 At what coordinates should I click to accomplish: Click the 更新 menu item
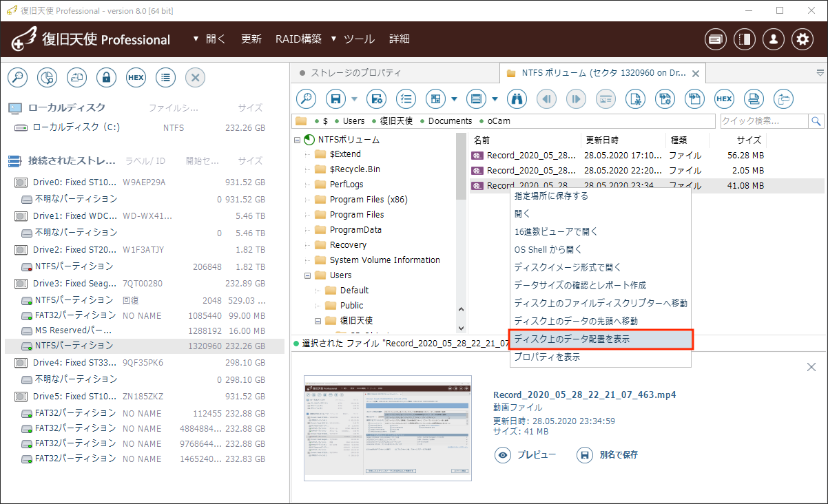coord(251,39)
